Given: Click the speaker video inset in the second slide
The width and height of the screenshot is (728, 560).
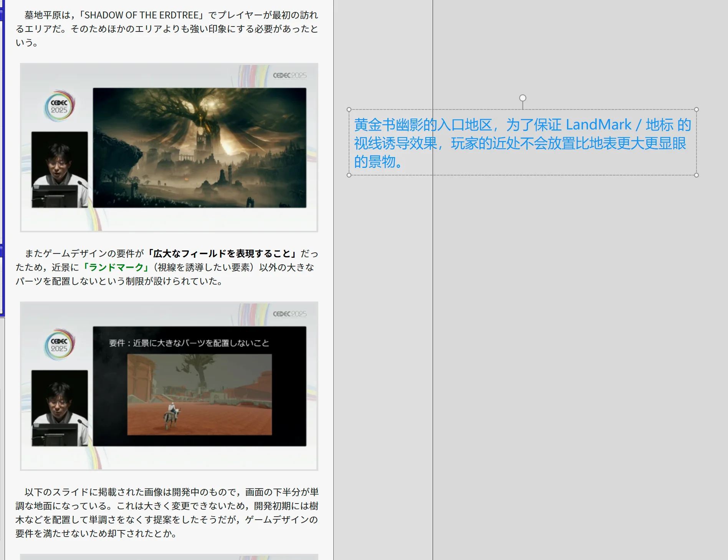Looking at the screenshot, I should click(60, 408).
